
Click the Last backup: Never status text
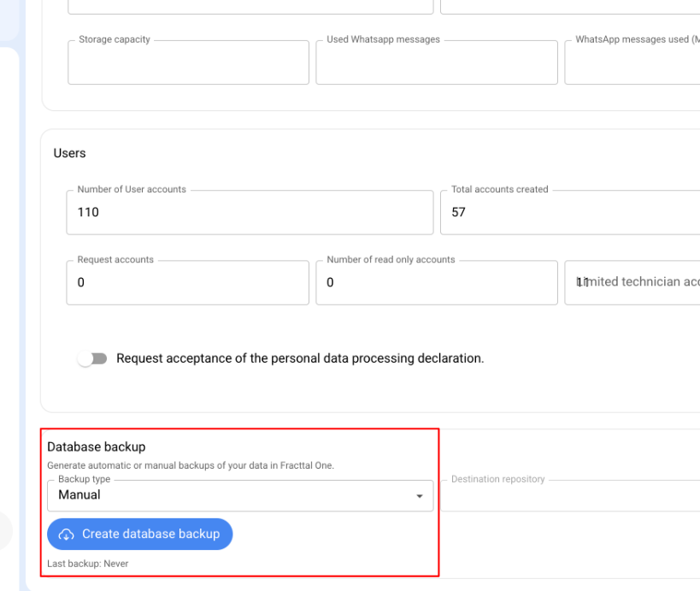click(87, 564)
